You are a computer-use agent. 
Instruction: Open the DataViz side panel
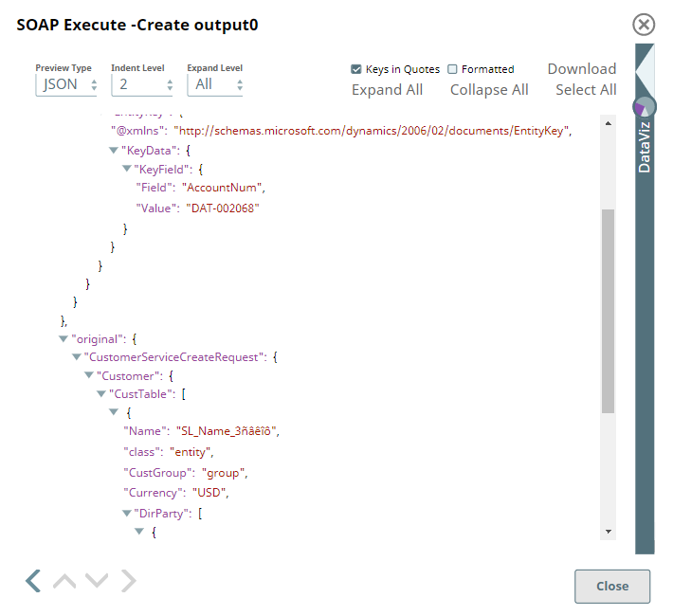pos(645,147)
